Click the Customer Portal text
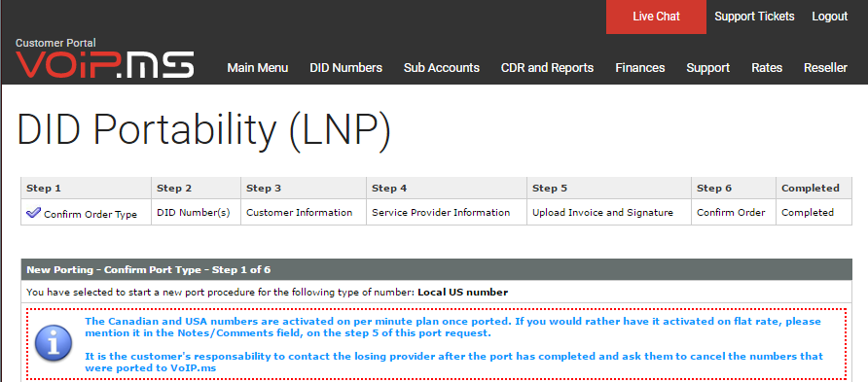This screenshot has width=868, height=382. click(x=55, y=43)
